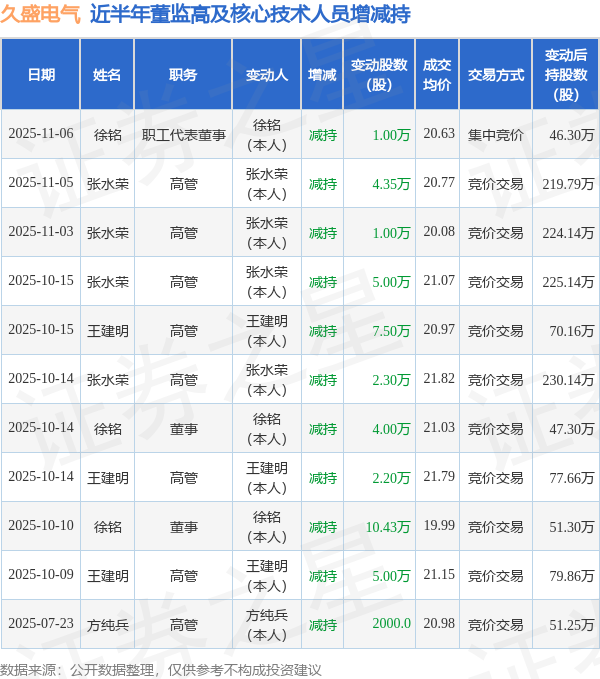Click the 集中竞价 trading method cell
This screenshot has width=600, height=679.
[x=496, y=135]
